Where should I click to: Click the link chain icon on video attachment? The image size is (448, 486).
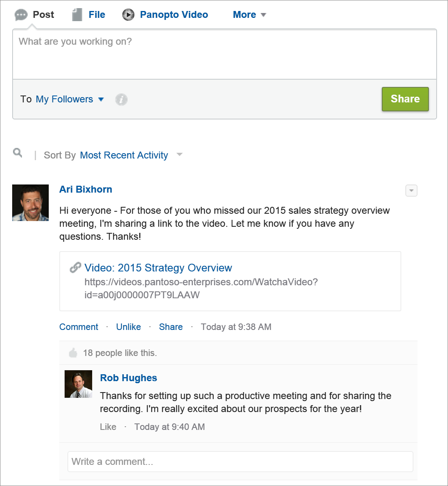pos(75,267)
